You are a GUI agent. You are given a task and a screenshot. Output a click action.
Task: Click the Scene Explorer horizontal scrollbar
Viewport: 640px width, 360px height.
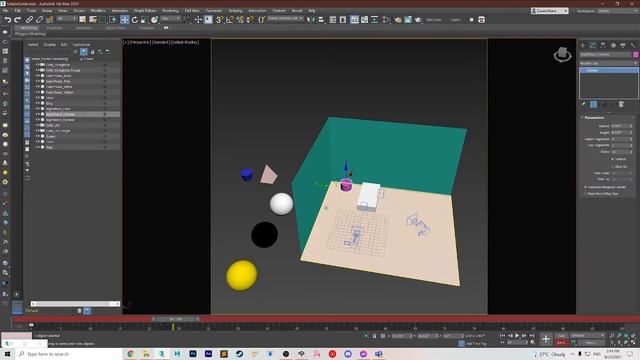75,304
